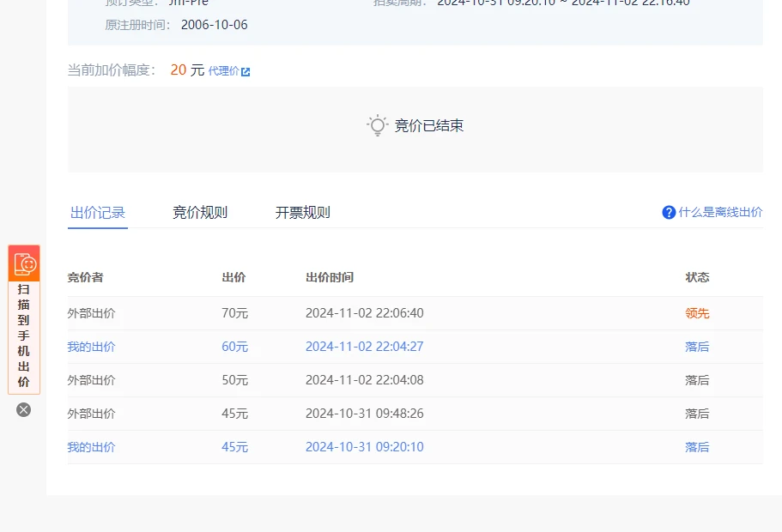The width and height of the screenshot is (782, 532).
Task: Click the 状态 column header
Action: pyautogui.click(x=697, y=278)
